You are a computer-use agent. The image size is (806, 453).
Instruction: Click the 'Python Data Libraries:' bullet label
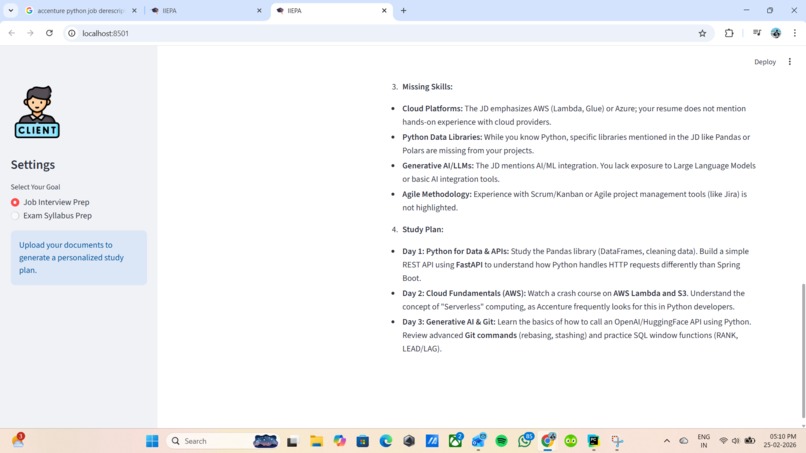coord(442,137)
